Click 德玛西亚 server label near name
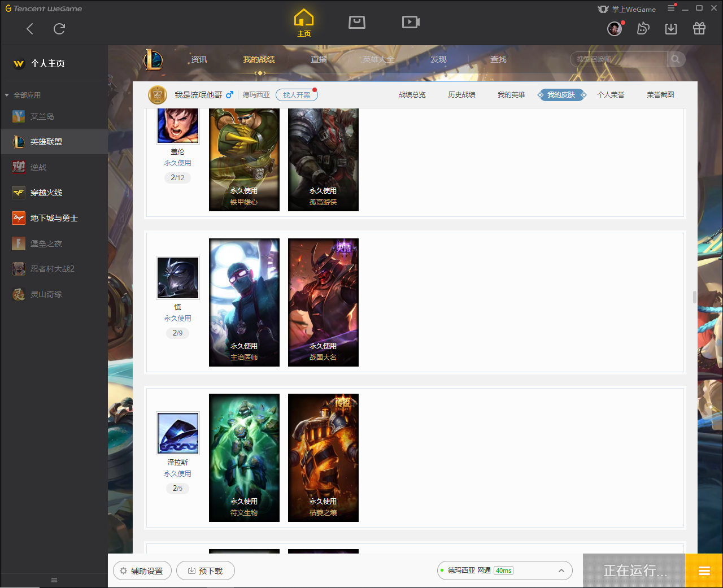Viewport: 723px width, 588px height. click(x=256, y=95)
